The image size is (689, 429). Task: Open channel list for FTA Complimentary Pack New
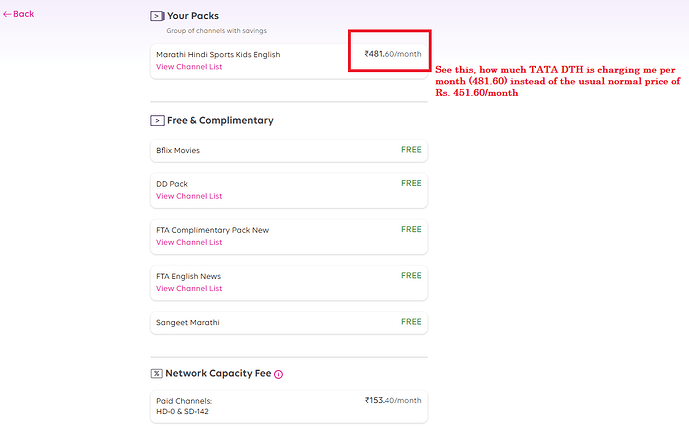click(x=189, y=242)
